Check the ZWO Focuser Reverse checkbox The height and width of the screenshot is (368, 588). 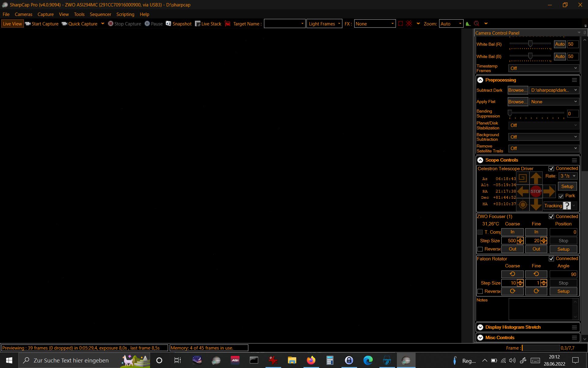480,249
